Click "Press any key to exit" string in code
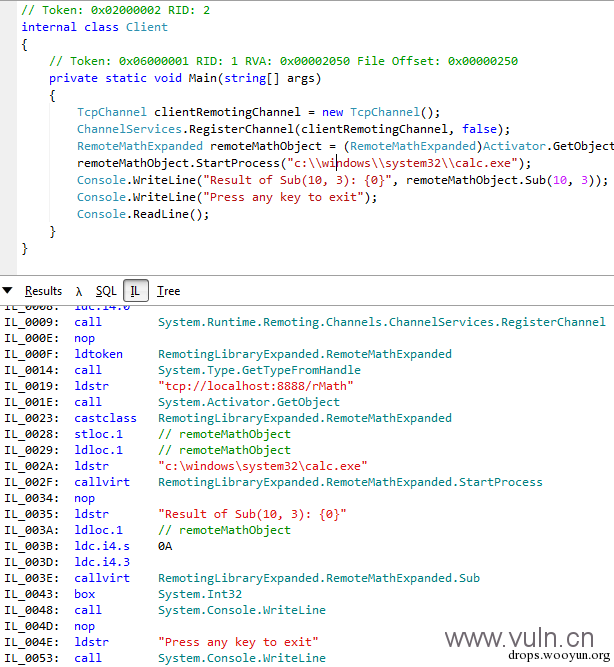The image size is (614, 667). [283, 197]
